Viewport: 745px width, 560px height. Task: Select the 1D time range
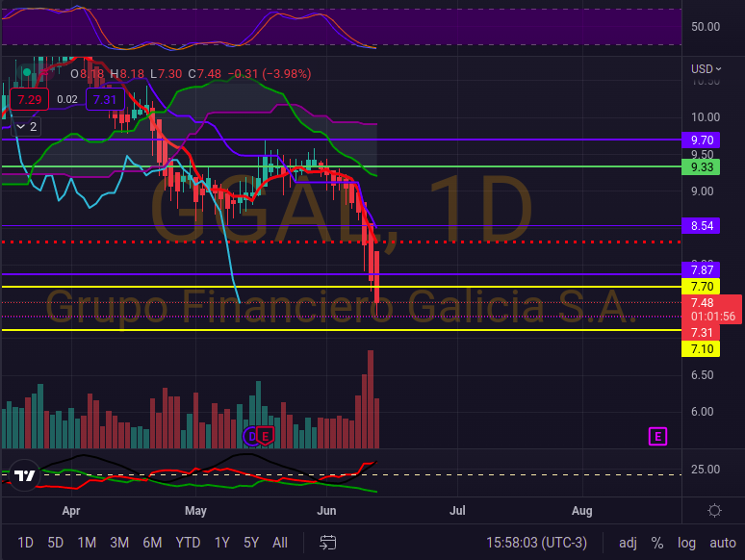25,543
